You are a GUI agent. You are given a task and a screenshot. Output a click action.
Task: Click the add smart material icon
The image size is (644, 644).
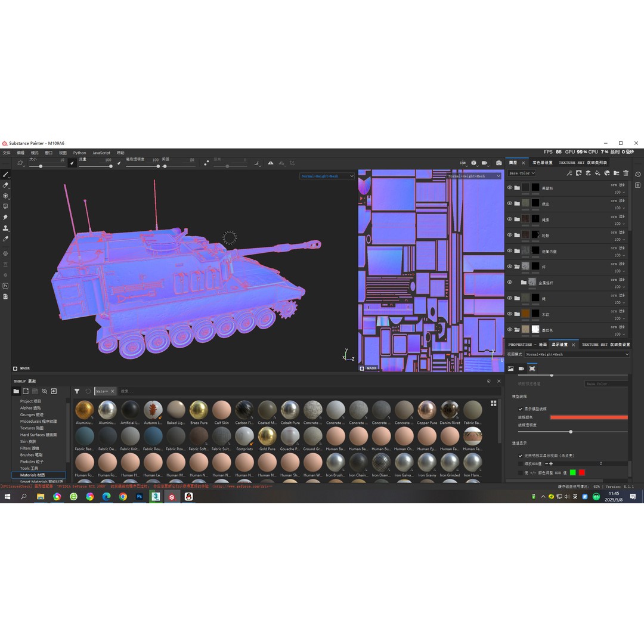pyautogui.click(x=607, y=174)
